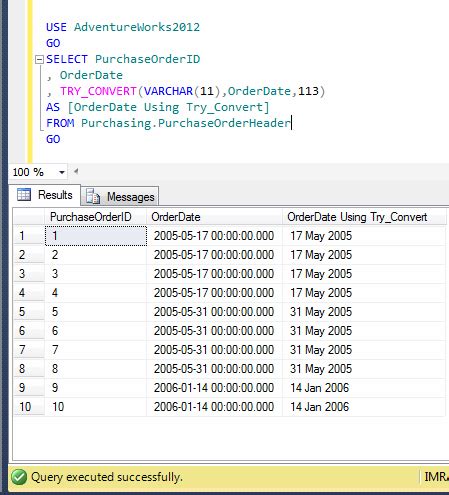Click '14 Jan 2006' in row 10
This screenshot has height=495, width=449.
tap(319, 407)
